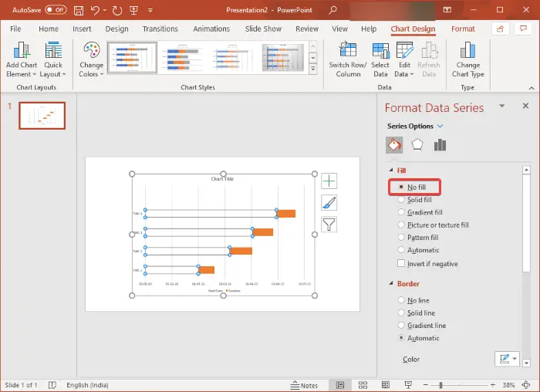The width and height of the screenshot is (540, 392).
Task: Click the Chart Styles brush button
Action: click(x=329, y=202)
